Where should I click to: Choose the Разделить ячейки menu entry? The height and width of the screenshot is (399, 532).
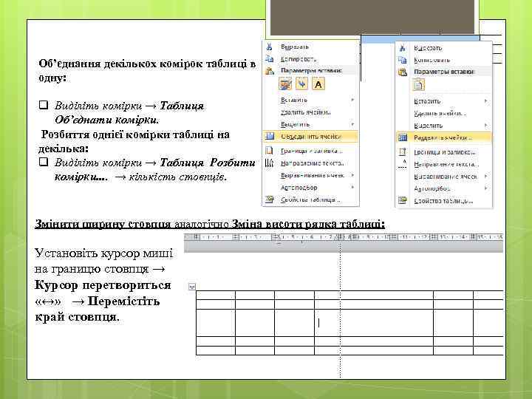[x=444, y=137]
